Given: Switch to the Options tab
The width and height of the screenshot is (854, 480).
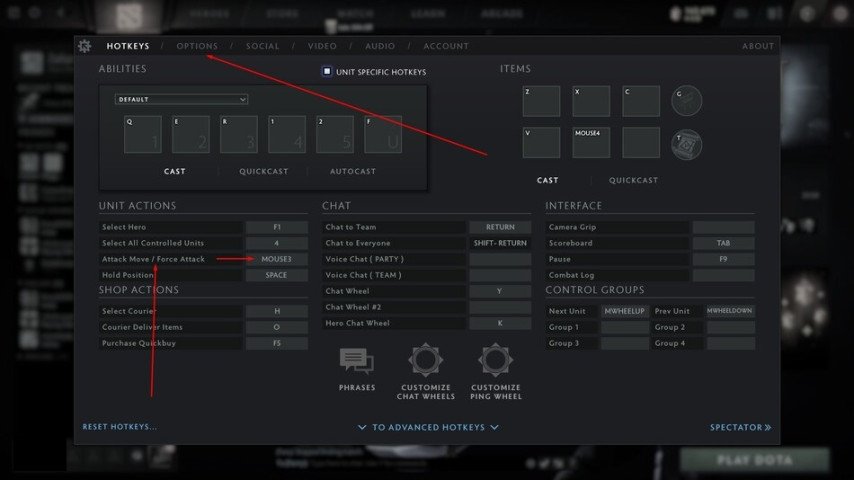Looking at the screenshot, I should tap(197, 46).
